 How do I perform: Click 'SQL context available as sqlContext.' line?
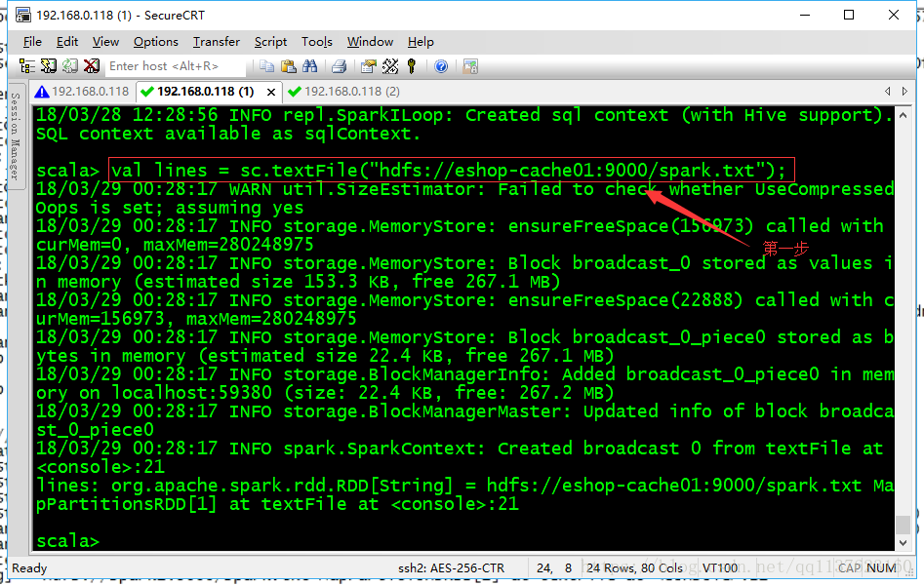click(228, 134)
